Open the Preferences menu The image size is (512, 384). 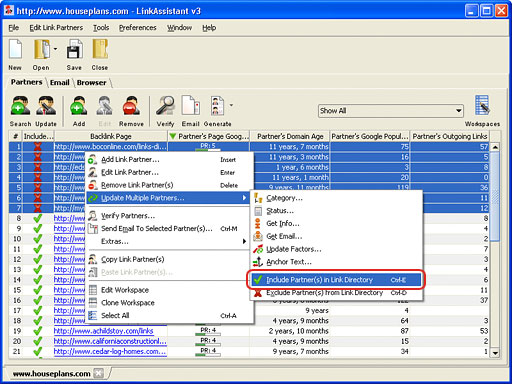138,28
